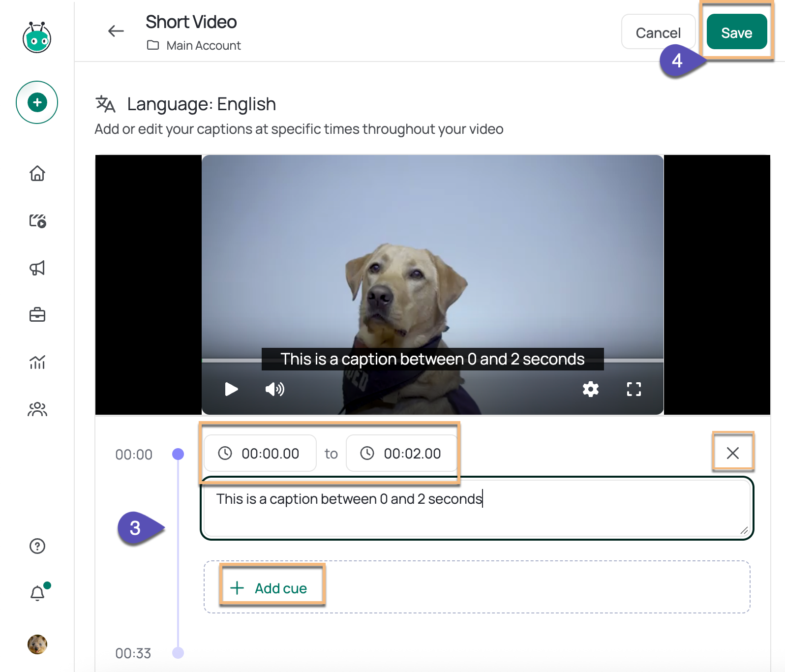
Task: Open the user profile avatar
Action: click(37, 644)
